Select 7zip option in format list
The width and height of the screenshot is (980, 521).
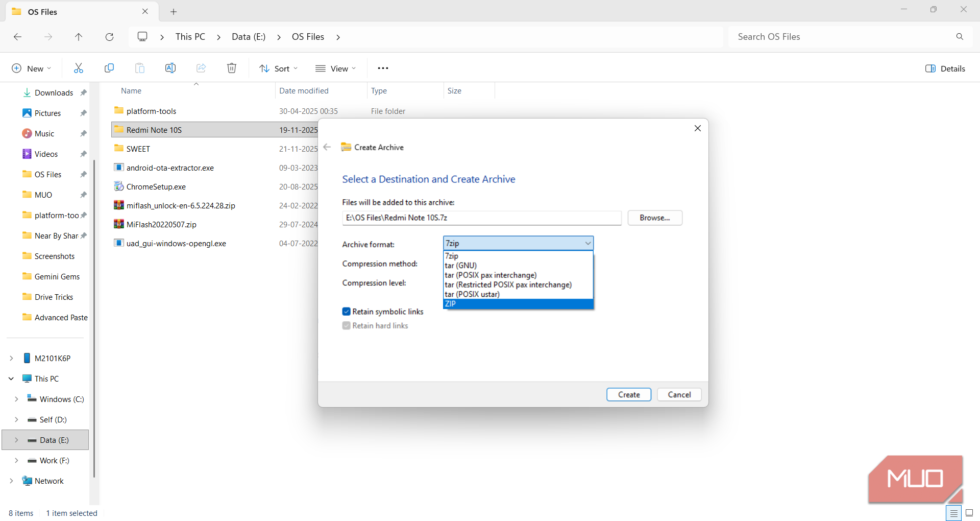(518, 256)
